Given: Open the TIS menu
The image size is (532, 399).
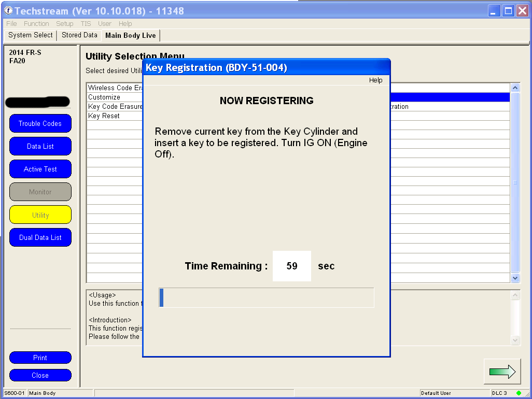Looking at the screenshot, I should click(86, 24).
